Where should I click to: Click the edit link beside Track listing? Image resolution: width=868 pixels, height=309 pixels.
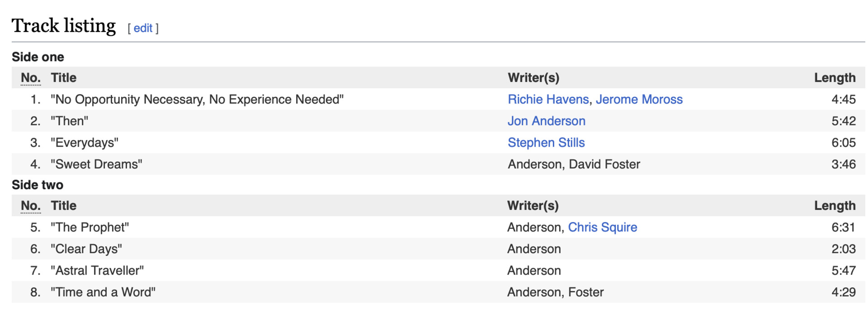[143, 28]
